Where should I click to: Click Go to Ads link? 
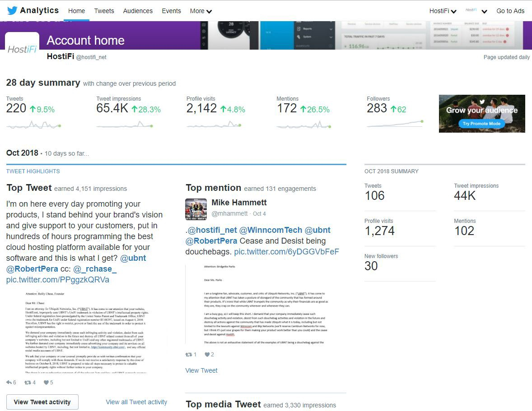point(510,11)
